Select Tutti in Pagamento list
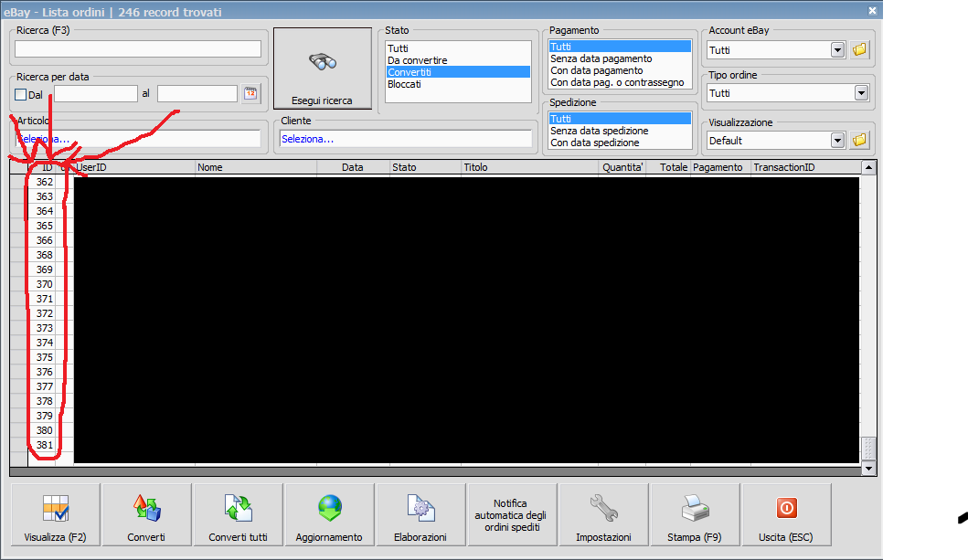 coord(620,47)
